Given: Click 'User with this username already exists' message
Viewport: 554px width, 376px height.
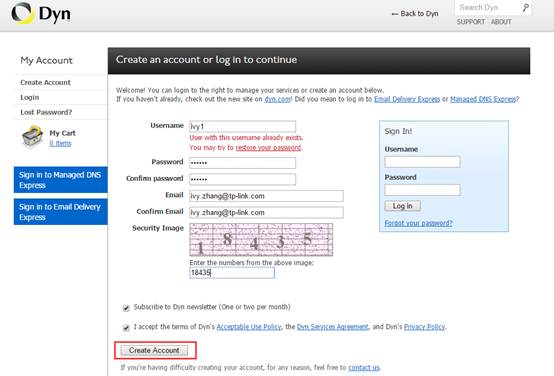Looking at the screenshot, I should [x=246, y=137].
